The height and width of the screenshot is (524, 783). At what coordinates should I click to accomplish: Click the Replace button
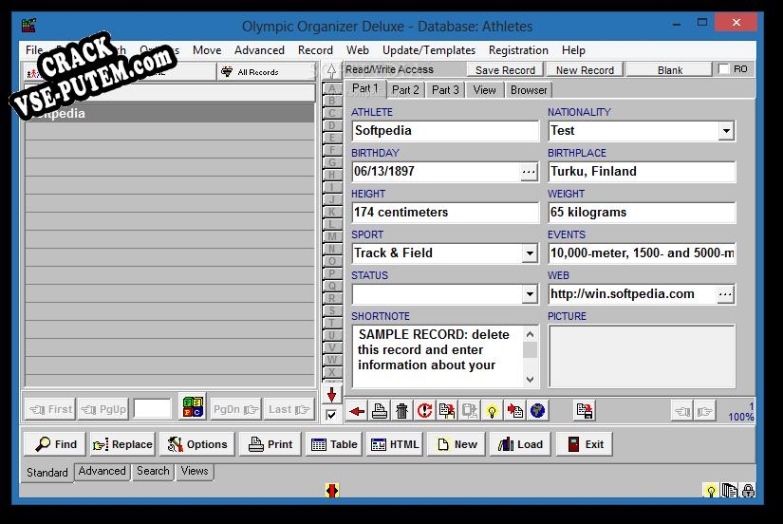122,444
